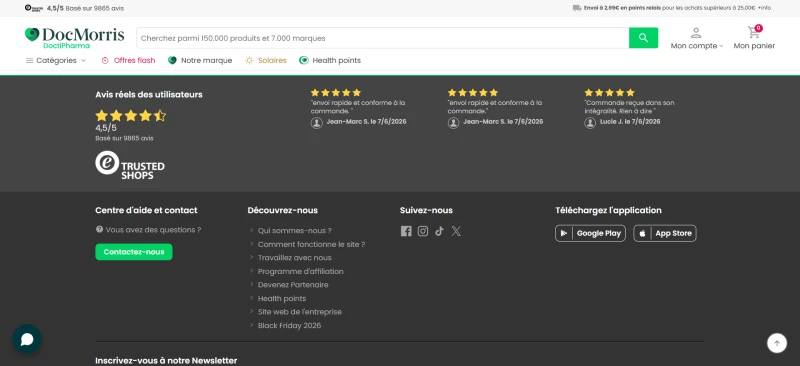
Task: Click the "Envoi à 2,99€ en points relais" text
Action: coord(622,8)
